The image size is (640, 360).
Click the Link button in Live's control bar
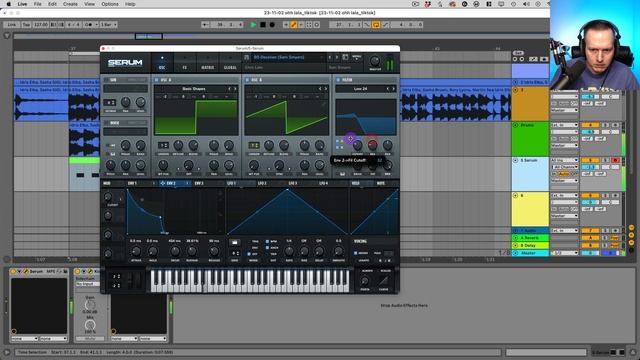[x=11, y=25]
